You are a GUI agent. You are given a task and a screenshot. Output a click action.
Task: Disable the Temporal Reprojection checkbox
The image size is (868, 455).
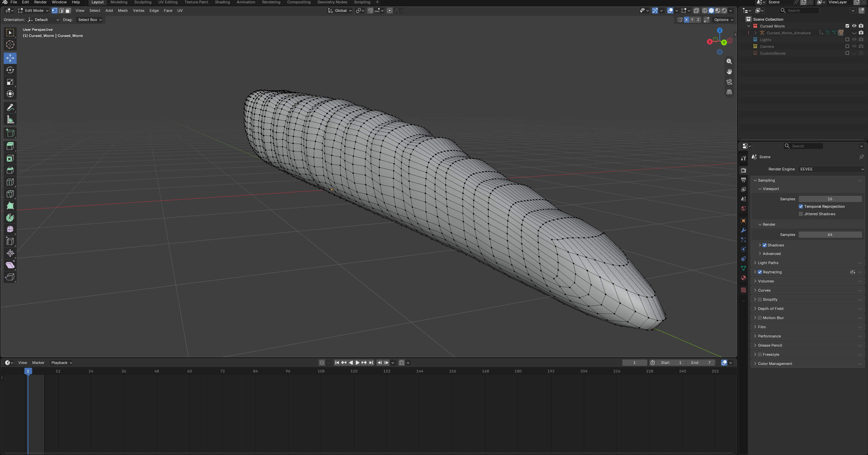(x=801, y=206)
